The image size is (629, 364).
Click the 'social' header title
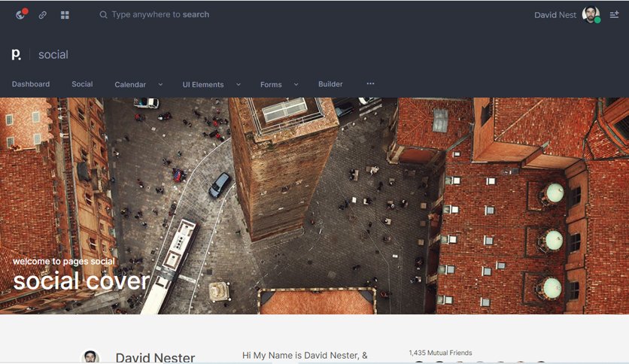[x=53, y=54]
